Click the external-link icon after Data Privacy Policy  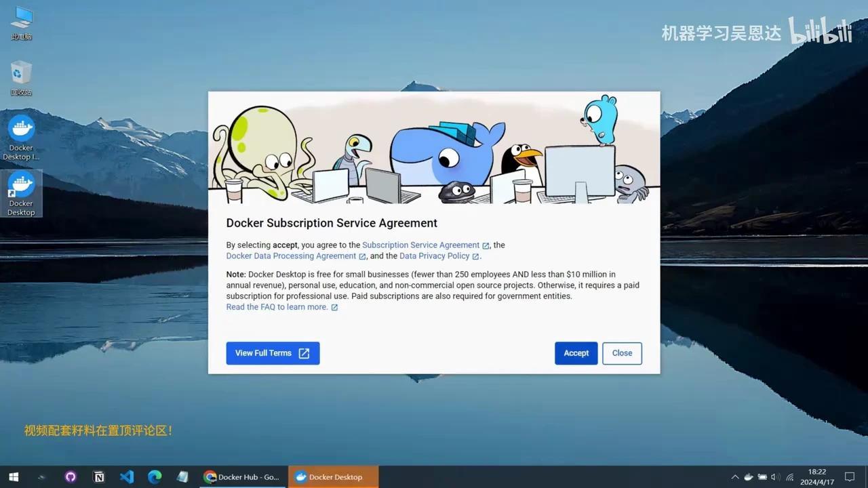pos(475,256)
